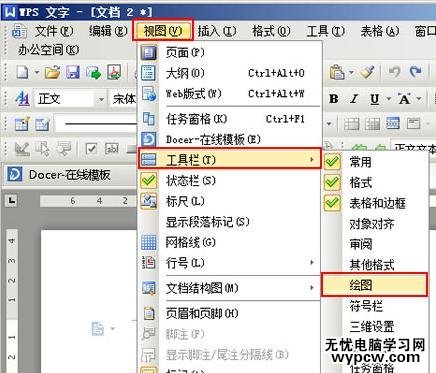Enable the 绘图 drawing toolbar
This screenshot has width=436, height=373.
pyautogui.click(x=375, y=285)
